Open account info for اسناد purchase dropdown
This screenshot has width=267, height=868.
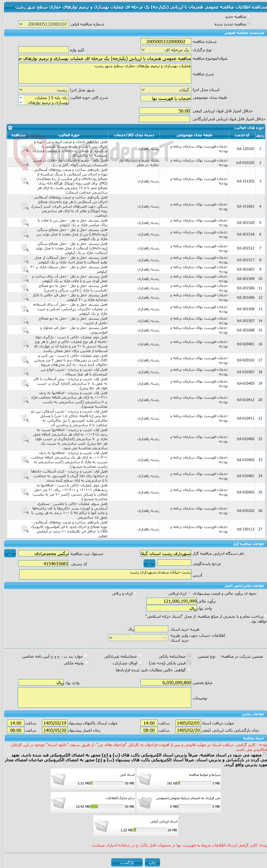(x=138, y=638)
